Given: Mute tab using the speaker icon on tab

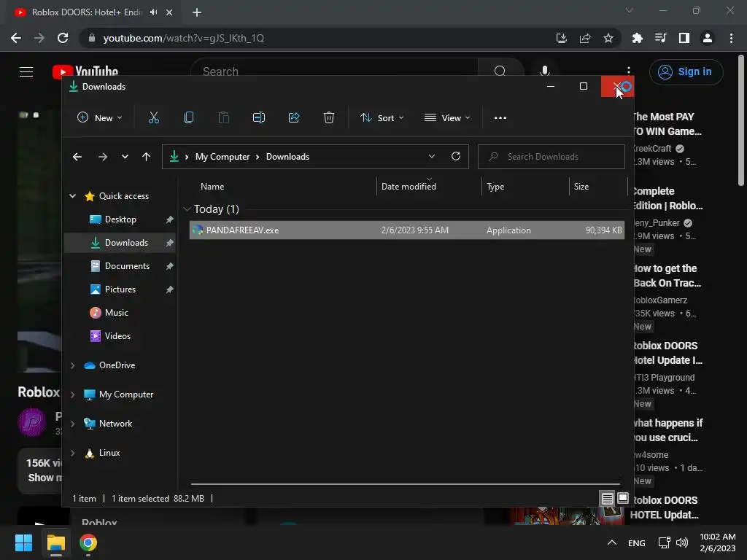Looking at the screenshot, I should click(153, 12).
